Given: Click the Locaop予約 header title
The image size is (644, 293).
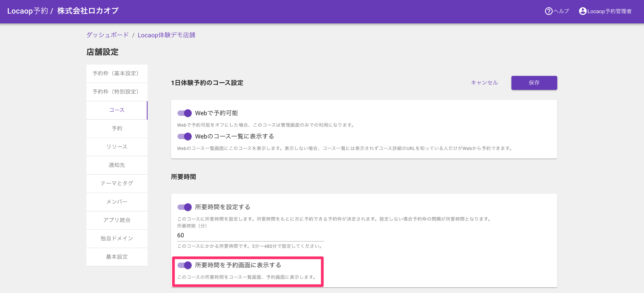Looking at the screenshot, I should click(28, 11).
